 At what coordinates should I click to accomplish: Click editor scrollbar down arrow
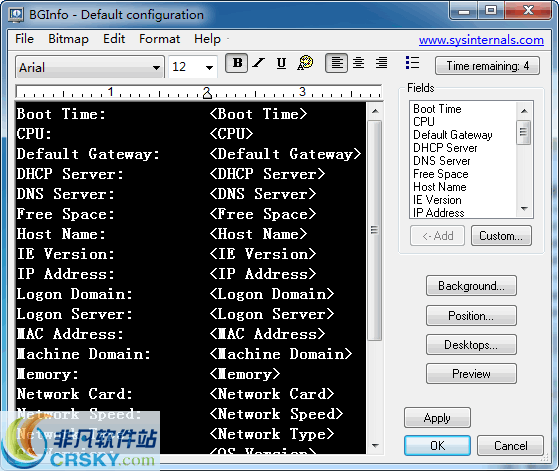tap(375, 446)
